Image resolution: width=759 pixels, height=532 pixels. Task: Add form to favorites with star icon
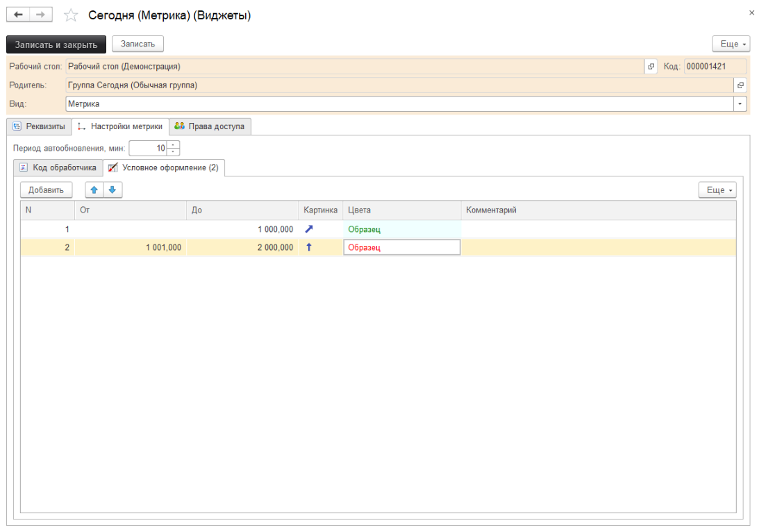(70, 15)
